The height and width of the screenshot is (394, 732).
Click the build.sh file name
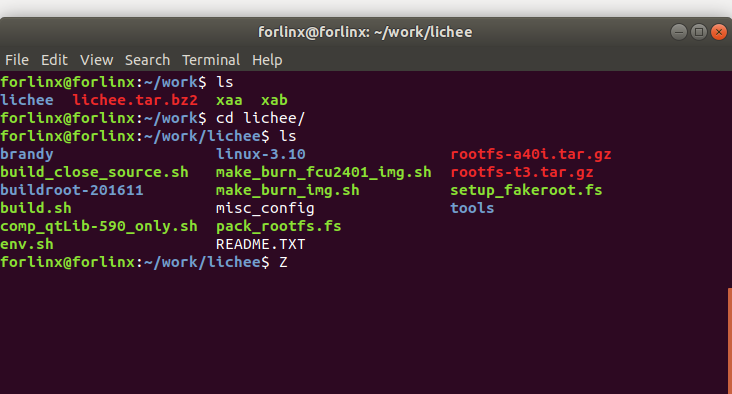tap(36, 208)
